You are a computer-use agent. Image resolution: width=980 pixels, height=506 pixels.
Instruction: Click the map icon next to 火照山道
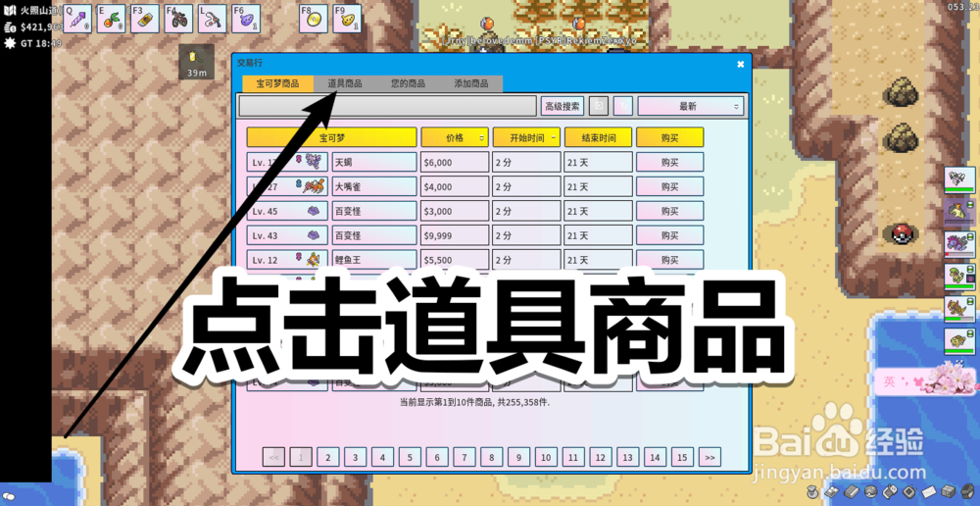tap(11, 11)
